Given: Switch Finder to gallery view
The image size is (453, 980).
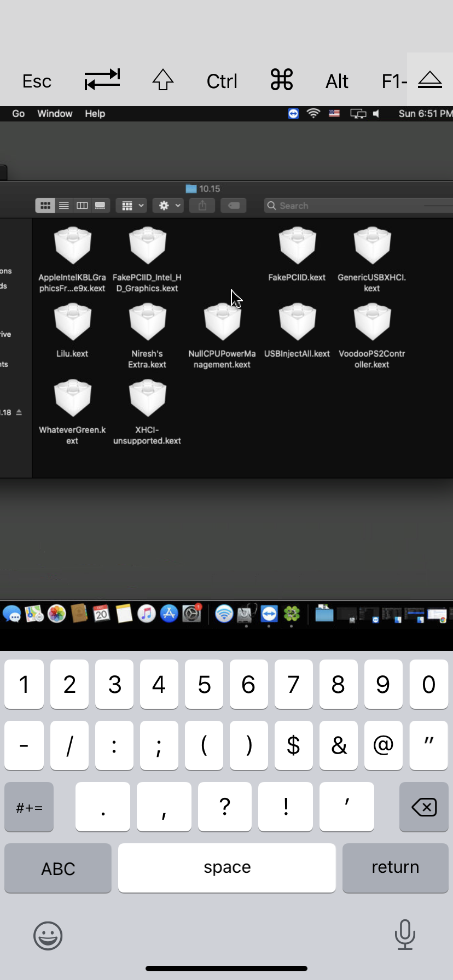Looking at the screenshot, I should [x=100, y=206].
